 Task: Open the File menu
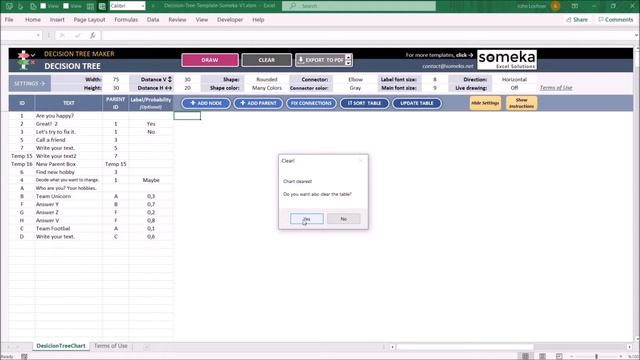coord(9,20)
